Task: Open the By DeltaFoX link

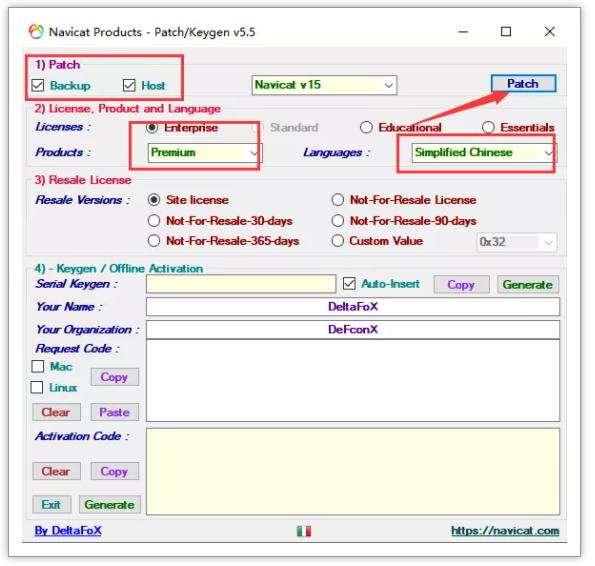Action: click(x=68, y=530)
